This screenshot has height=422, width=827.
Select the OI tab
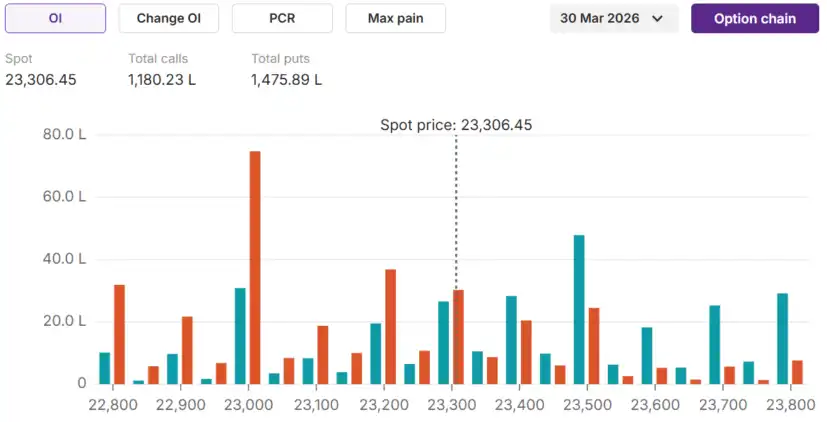pos(55,18)
